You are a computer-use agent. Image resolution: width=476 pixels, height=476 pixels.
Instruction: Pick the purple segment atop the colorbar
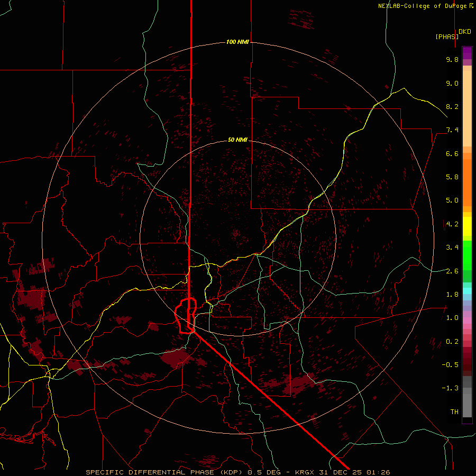[x=467, y=53]
